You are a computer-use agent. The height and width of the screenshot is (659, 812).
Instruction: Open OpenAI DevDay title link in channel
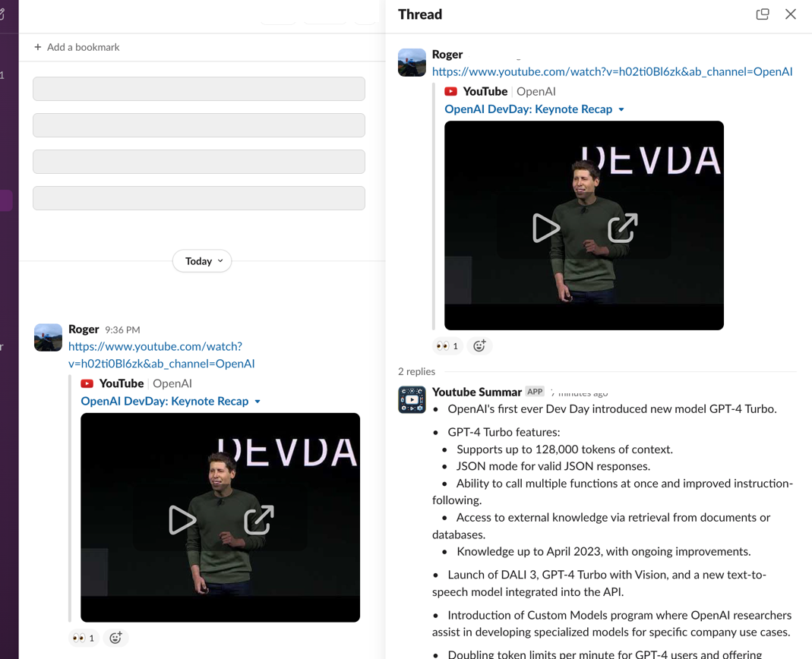tap(165, 401)
